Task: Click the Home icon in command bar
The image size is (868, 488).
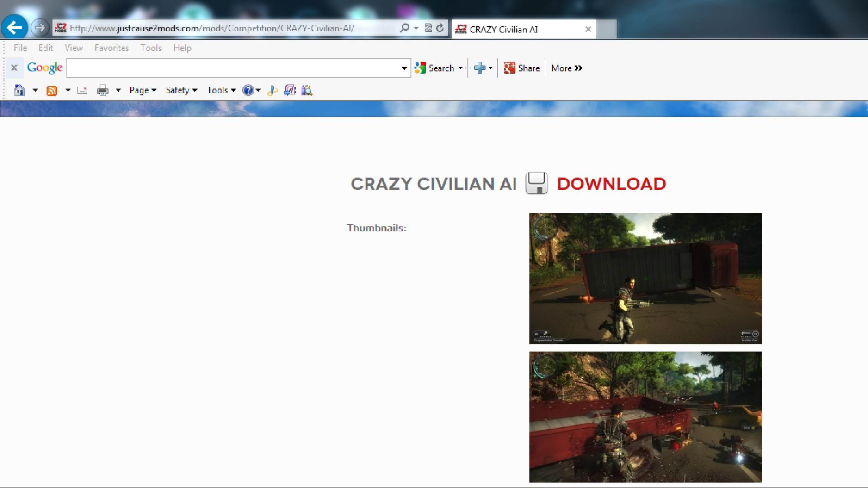Action: coord(19,90)
